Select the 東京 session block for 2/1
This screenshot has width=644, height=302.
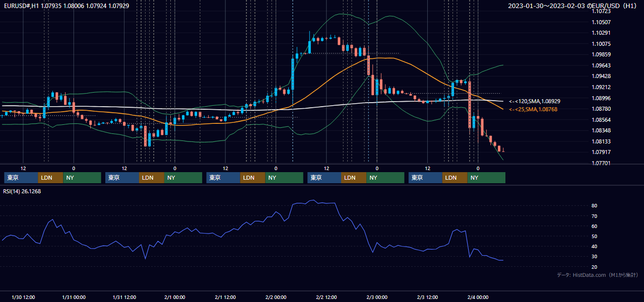point(224,178)
